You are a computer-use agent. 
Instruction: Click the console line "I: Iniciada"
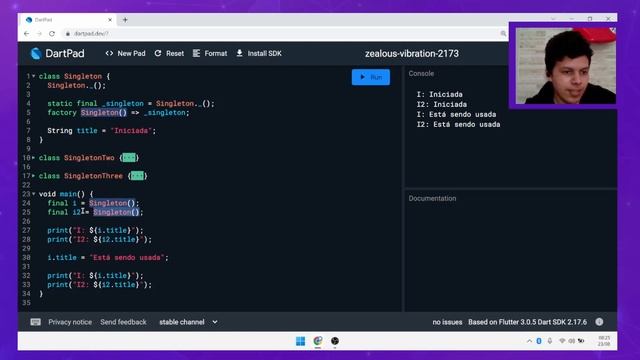click(440, 94)
